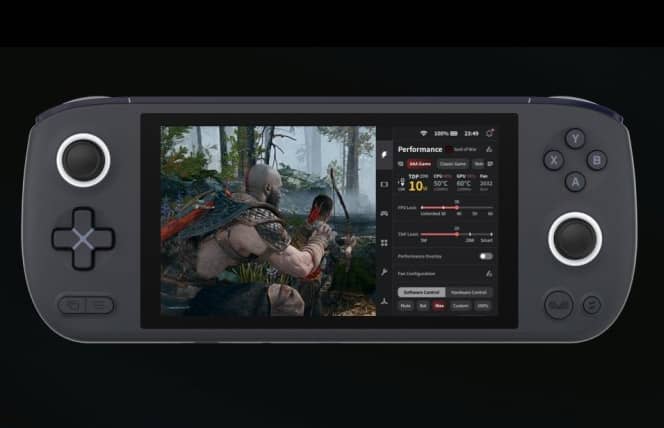This screenshot has width=664, height=428.
Task: Open the display settings sidebar icon
Action: tap(385, 184)
